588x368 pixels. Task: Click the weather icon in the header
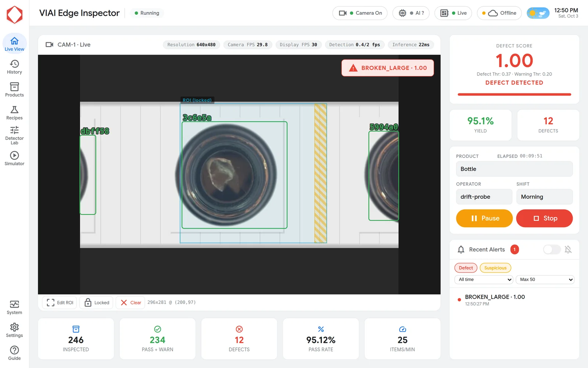pyautogui.click(x=538, y=13)
